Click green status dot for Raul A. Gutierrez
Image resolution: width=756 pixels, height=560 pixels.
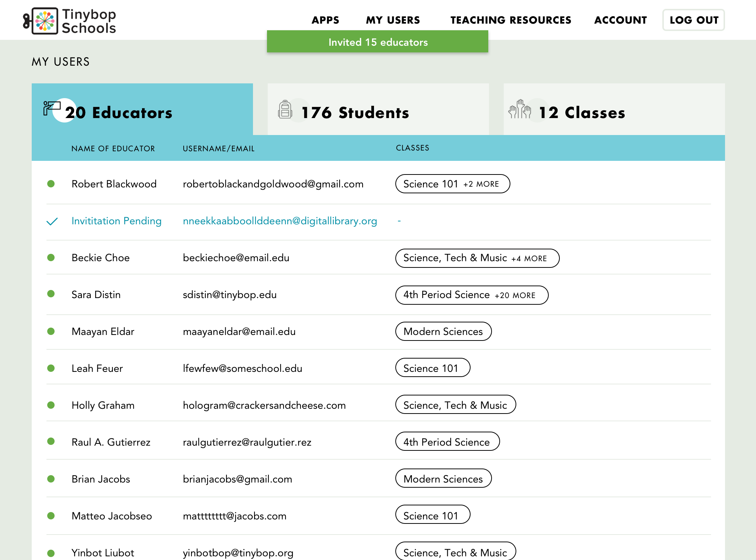pyautogui.click(x=51, y=441)
